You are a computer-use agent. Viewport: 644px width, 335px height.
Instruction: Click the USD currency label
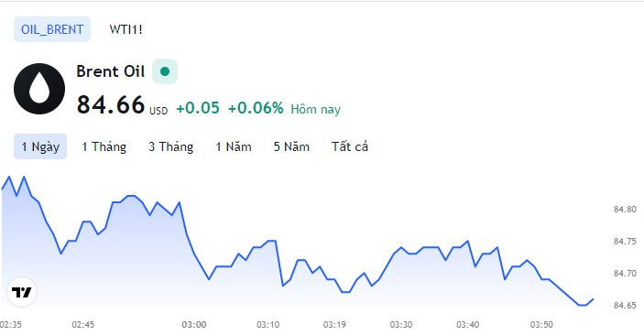(x=158, y=111)
